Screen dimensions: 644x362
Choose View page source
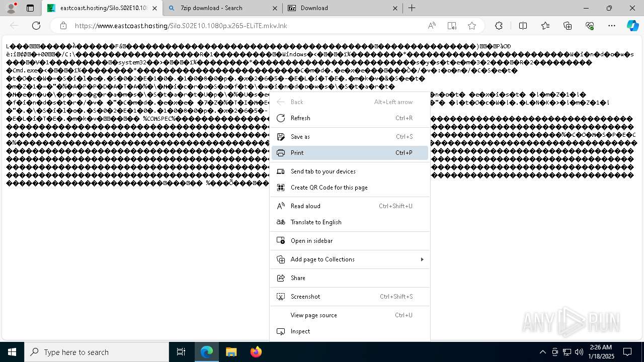coord(350,315)
